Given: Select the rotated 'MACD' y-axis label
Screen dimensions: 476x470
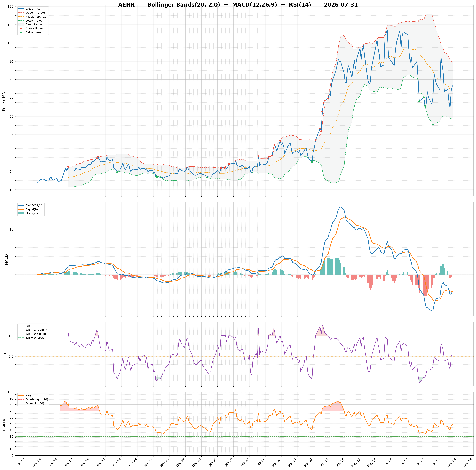Looking at the screenshot, I should (6, 259).
